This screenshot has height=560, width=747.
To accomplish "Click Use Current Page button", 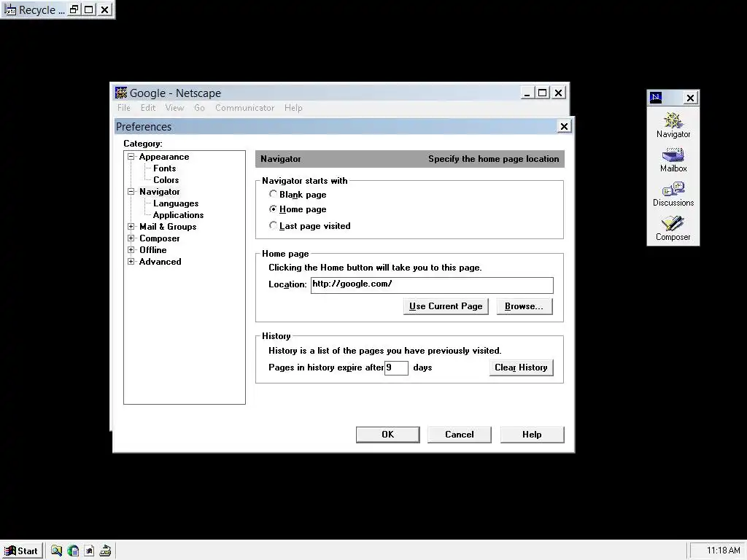I will [446, 306].
